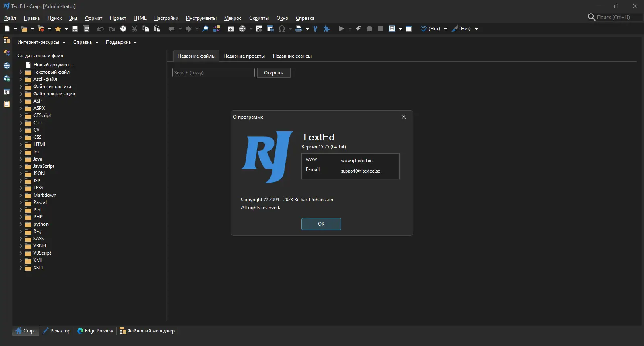Screen dimensions: 644x346
Task: Click the new file icon in toolbar
Action: pos(7,29)
